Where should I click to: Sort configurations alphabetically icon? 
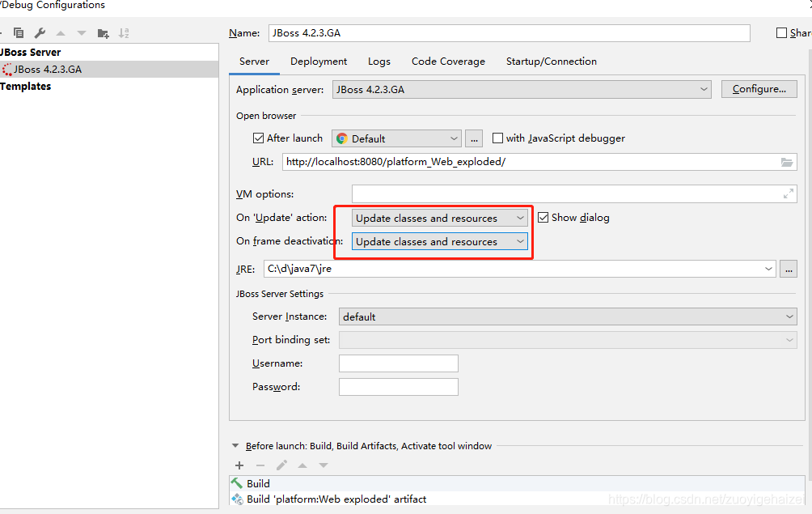pos(124,33)
